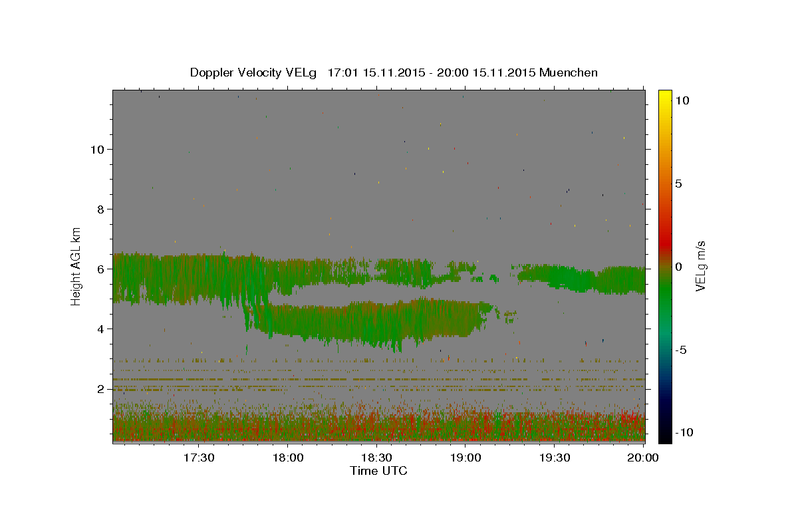This screenshot has height=532, width=798.
Task: Click the plot title "Doppler Velocity VELg"
Action: click(x=254, y=72)
